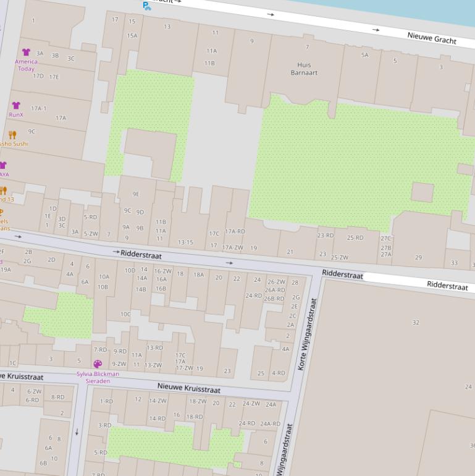Open the RunX store shirt icon
This screenshot has width=475, height=476.
tap(16, 106)
